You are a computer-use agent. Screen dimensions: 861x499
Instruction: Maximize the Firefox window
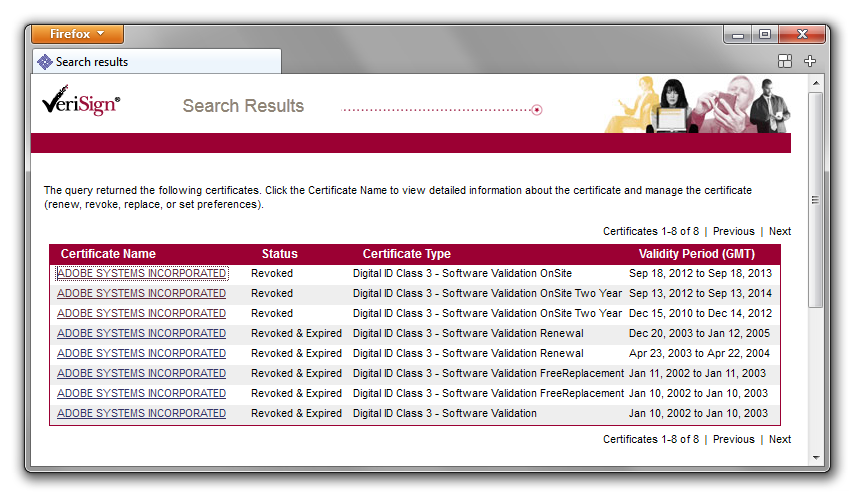point(765,35)
